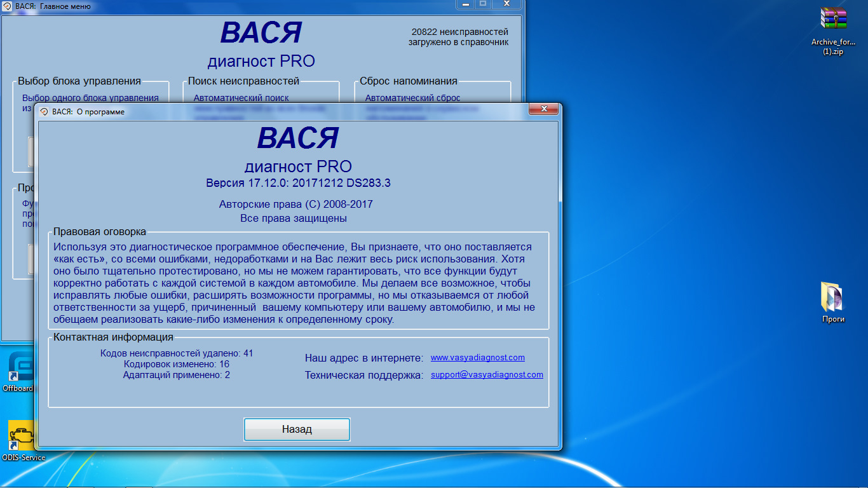The image size is (868, 488).
Task: Click Кодов неисправностей удалено: 41 text
Action: pos(177,353)
